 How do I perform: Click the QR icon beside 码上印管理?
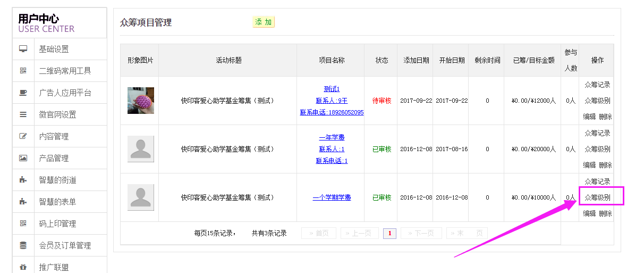(x=23, y=224)
